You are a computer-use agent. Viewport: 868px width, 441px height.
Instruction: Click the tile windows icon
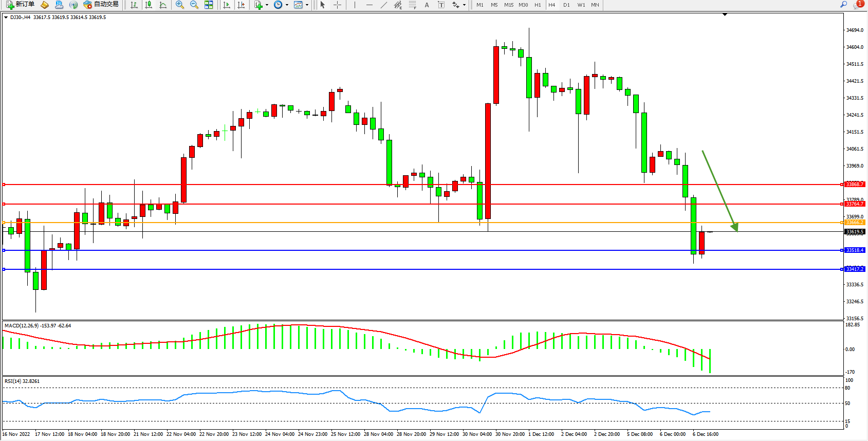(x=209, y=5)
